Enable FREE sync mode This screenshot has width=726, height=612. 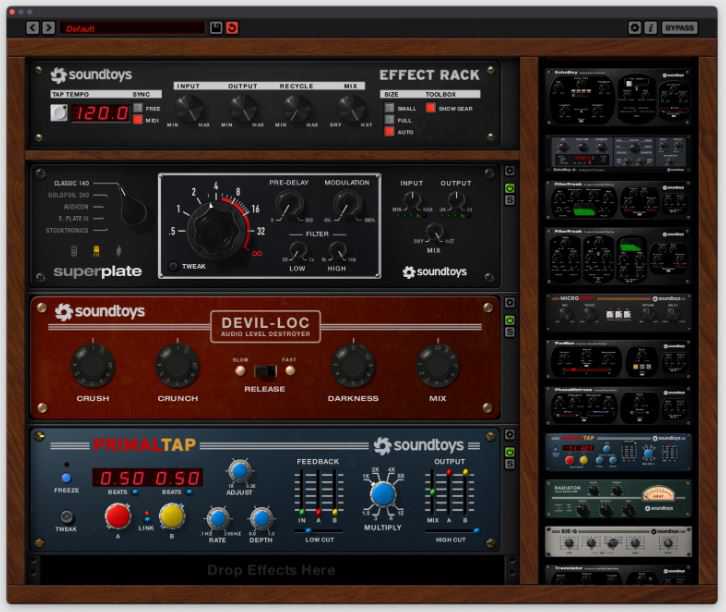(x=138, y=108)
